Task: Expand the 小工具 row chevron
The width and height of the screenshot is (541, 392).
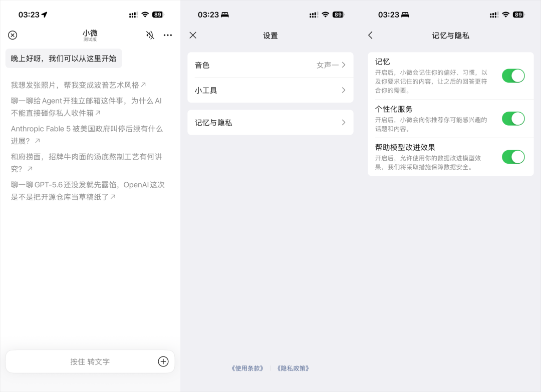Action: pos(344,90)
